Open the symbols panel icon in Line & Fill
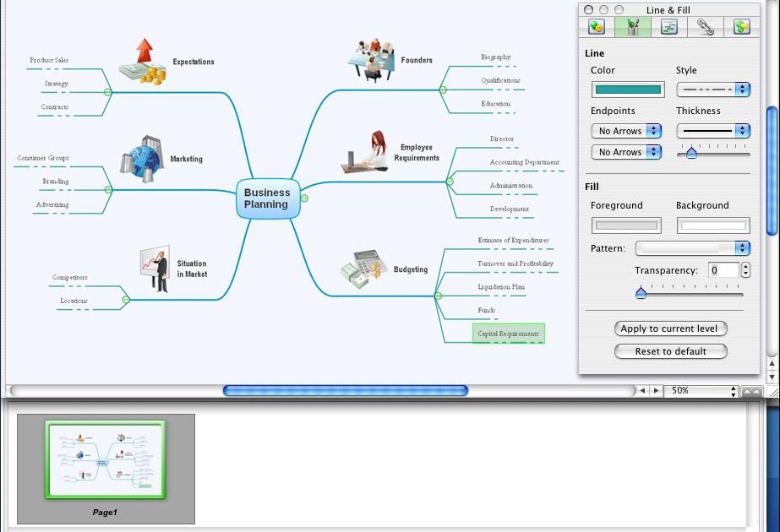780x532 pixels. pos(595,28)
